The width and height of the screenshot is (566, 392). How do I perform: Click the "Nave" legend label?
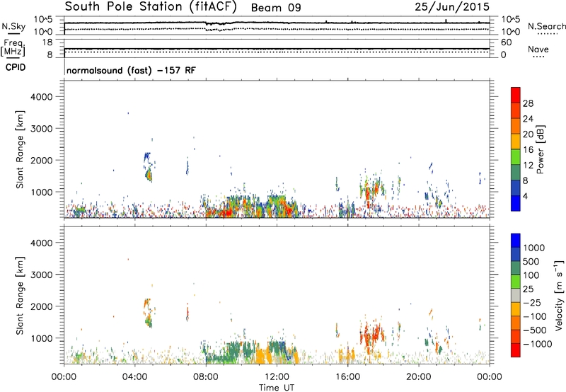pyautogui.click(x=538, y=49)
